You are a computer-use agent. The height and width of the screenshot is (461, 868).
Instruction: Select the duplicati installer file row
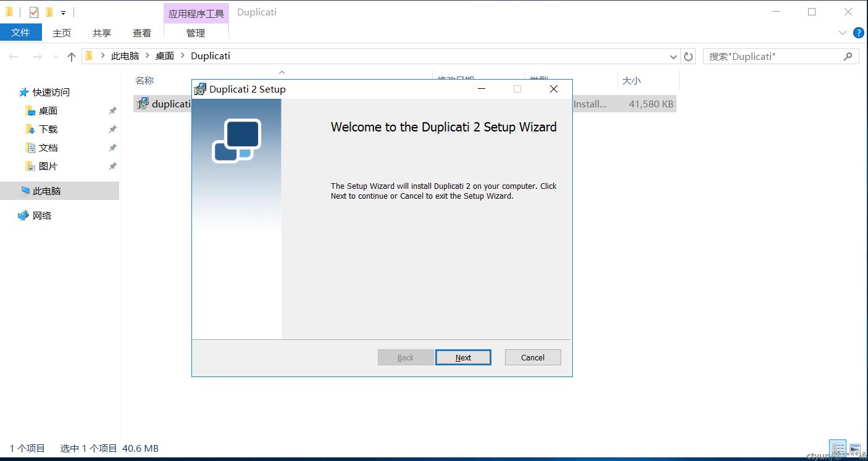(x=405, y=104)
